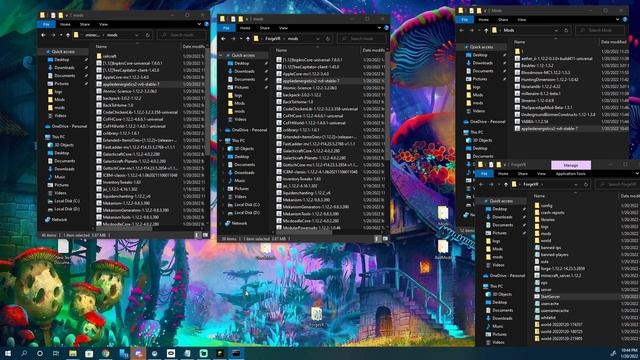The width and height of the screenshot is (640, 360).
Task: Open the File tab in the ForgeVR mods window
Action: pyautogui.click(x=226, y=28)
